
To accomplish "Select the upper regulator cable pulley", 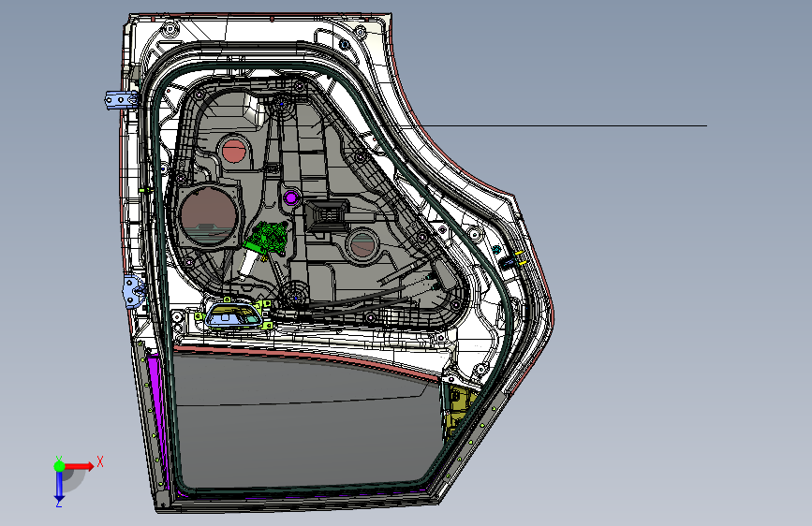I will coord(282,104).
